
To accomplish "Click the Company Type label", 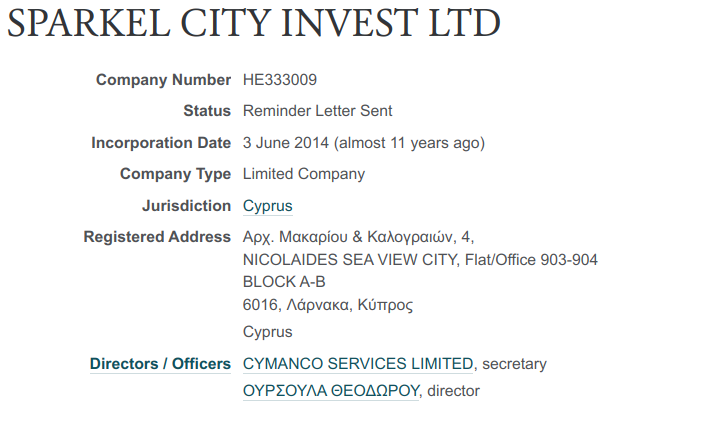I will pos(175,174).
